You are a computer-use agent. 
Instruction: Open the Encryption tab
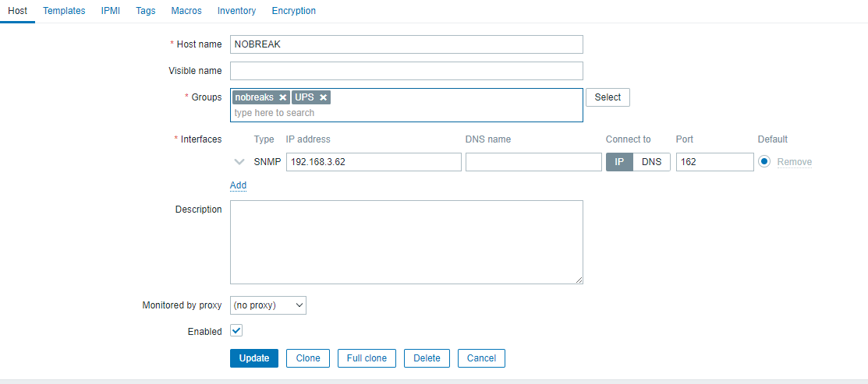294,11
